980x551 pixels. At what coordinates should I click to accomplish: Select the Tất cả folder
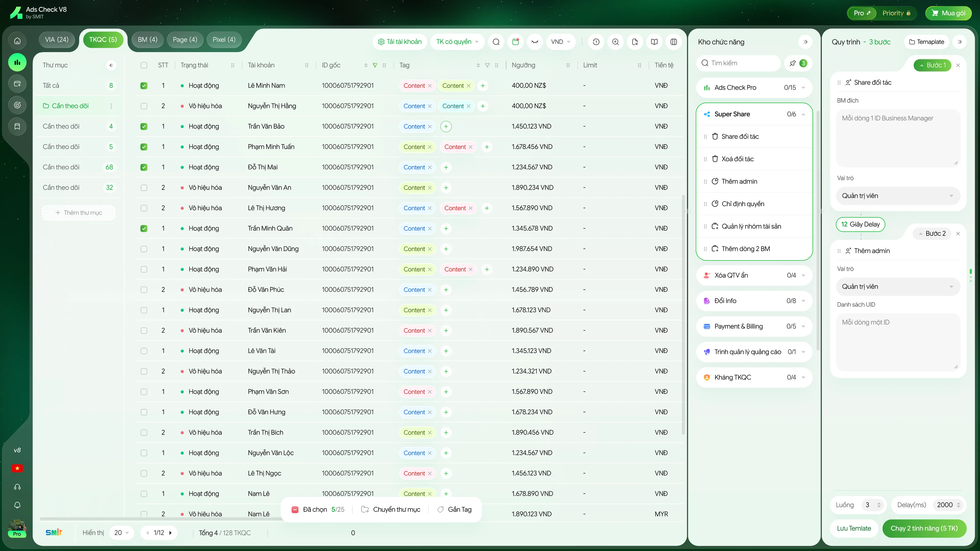coord(78,85)
